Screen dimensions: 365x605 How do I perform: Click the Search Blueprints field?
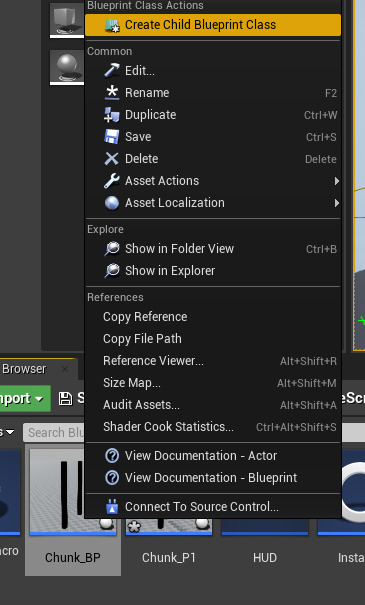[54, 433]
